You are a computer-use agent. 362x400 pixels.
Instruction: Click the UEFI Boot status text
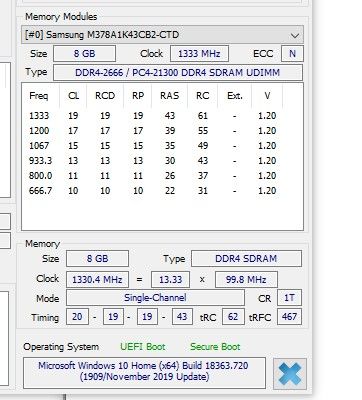(x=143, y=347)
